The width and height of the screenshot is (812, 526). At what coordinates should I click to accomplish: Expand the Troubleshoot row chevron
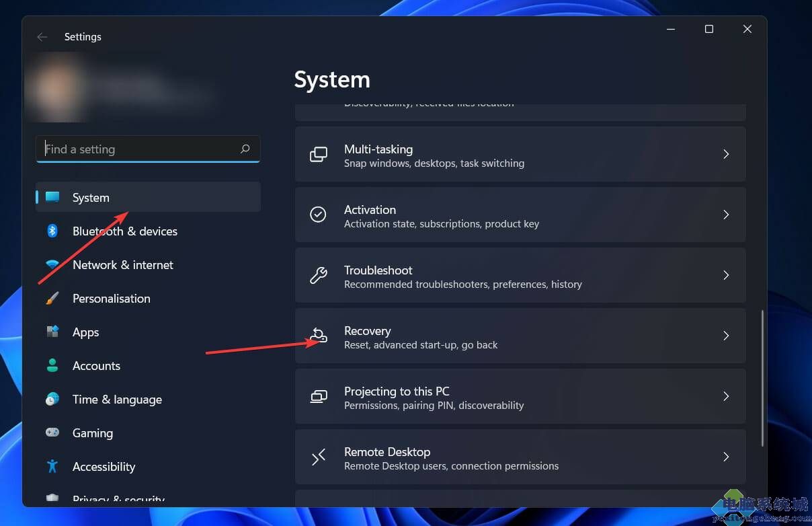tap(726, 275)
